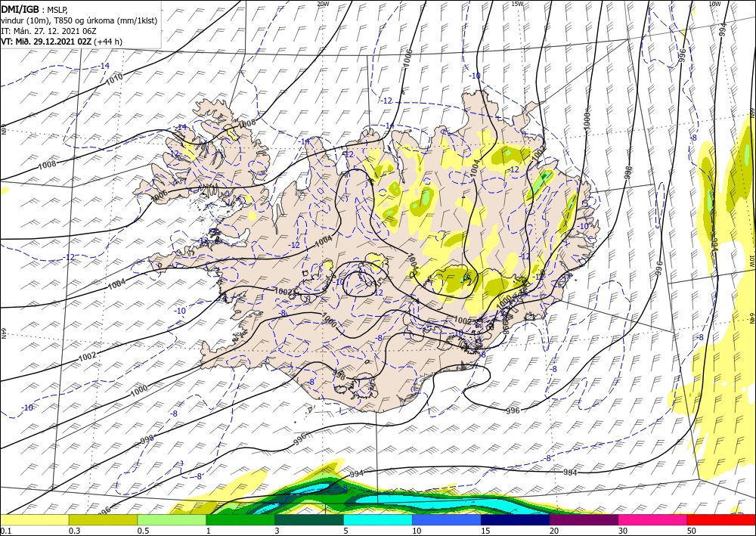Click the '20W' longitude label
756x536 pixels.
(323, 4)
